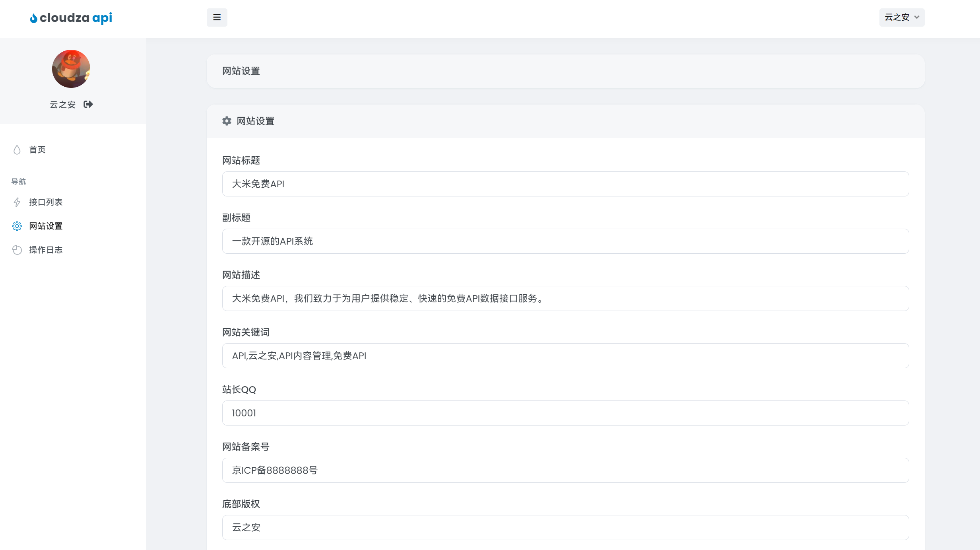Click the droplet icon for 首页

pyautogui.click(x=17, y=150)
